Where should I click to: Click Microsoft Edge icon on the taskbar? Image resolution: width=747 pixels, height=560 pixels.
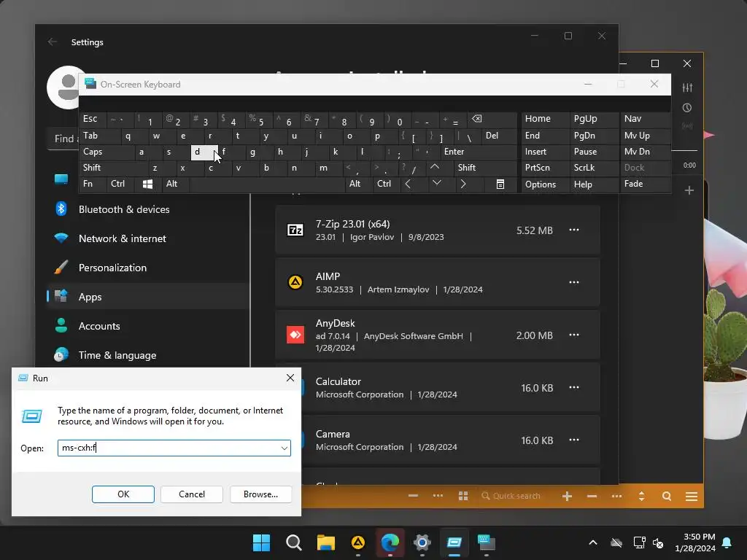390,542
